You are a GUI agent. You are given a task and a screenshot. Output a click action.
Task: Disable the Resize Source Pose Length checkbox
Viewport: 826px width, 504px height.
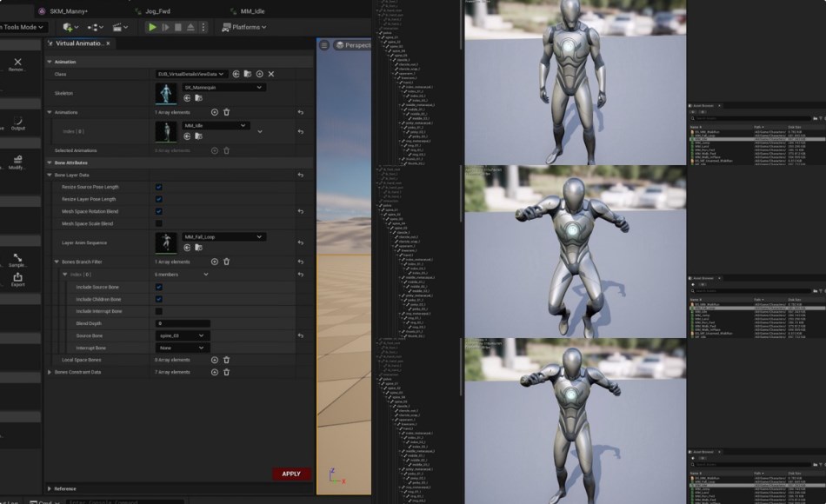[159, 186]
